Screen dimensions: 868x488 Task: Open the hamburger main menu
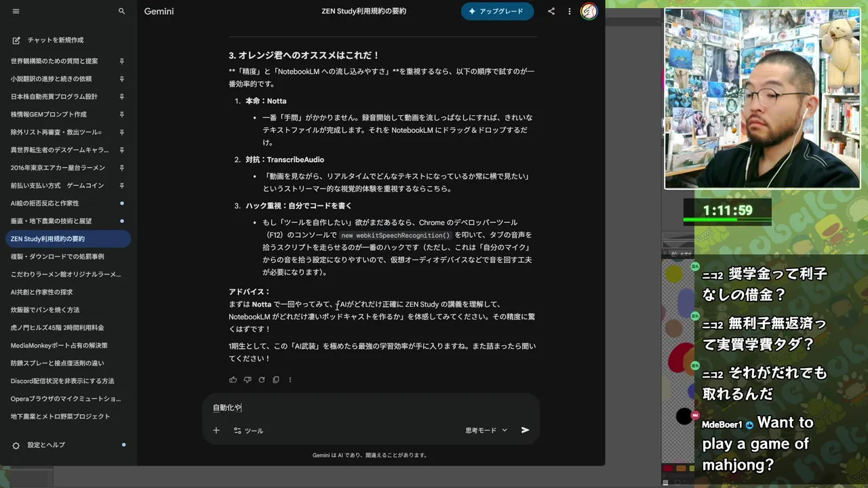click(x=16, y=12)
